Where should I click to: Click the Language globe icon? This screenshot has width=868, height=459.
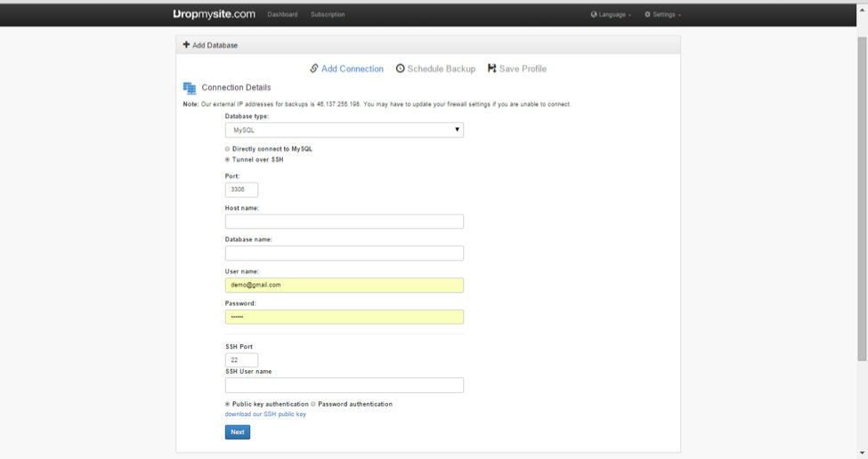(594, 15)
